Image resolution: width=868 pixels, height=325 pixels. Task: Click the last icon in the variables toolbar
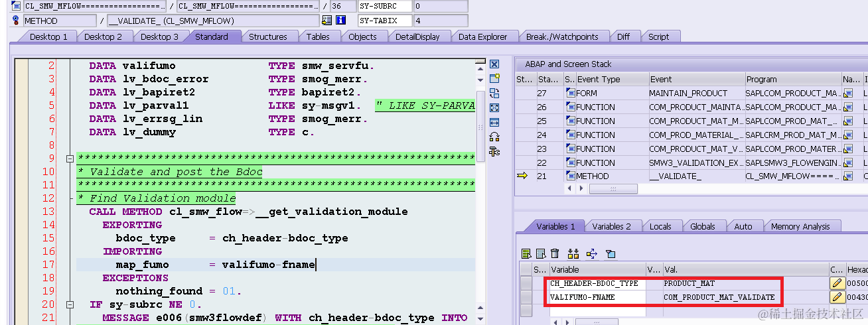click(x=611, y=253)
